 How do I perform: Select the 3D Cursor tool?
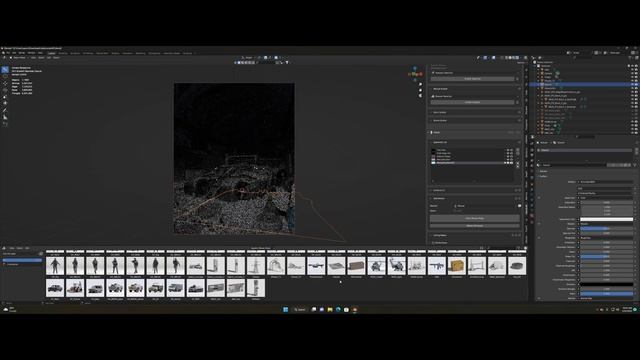click(5, 76)
